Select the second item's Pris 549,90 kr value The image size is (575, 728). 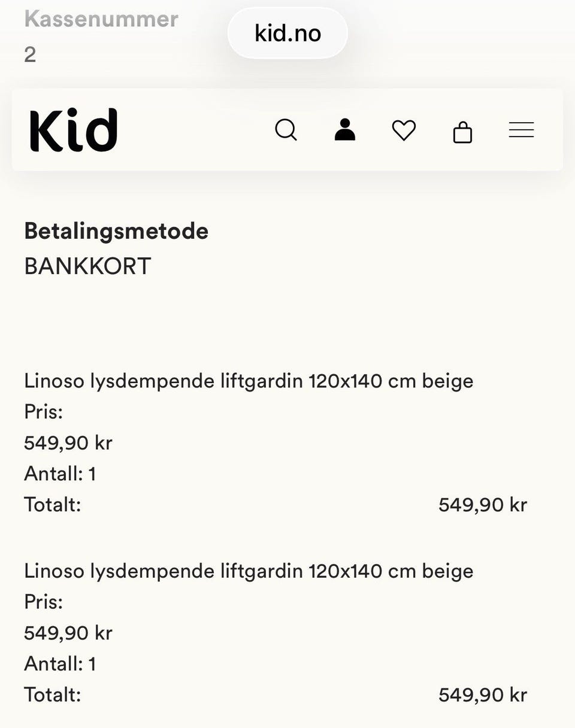click(68, 633)
